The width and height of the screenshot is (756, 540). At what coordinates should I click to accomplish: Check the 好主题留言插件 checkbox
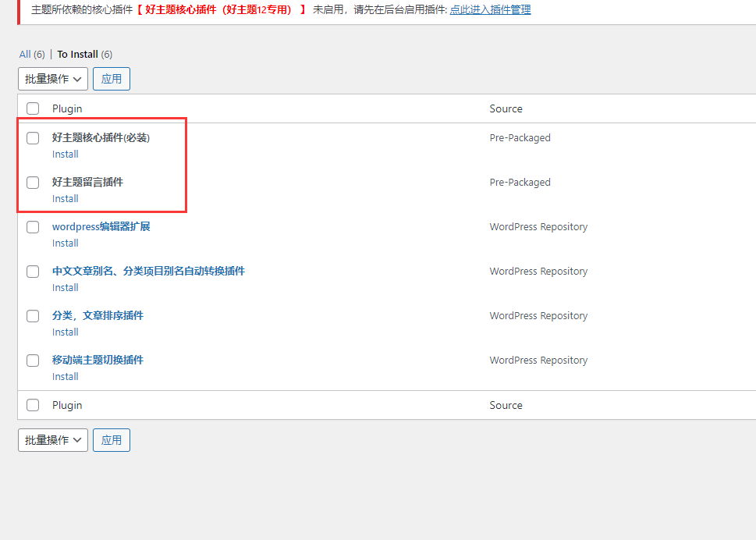[x=33, y=183]
